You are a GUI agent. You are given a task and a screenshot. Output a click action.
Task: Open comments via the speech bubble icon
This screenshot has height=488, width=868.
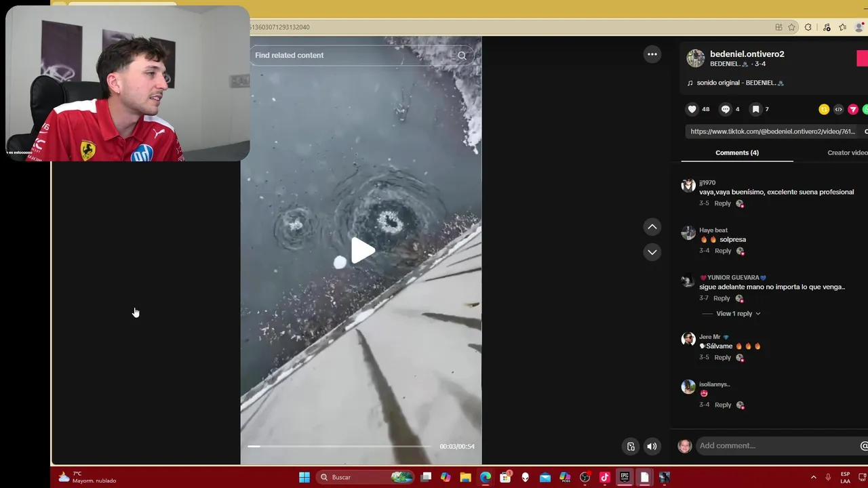click(x=725, y=109)
